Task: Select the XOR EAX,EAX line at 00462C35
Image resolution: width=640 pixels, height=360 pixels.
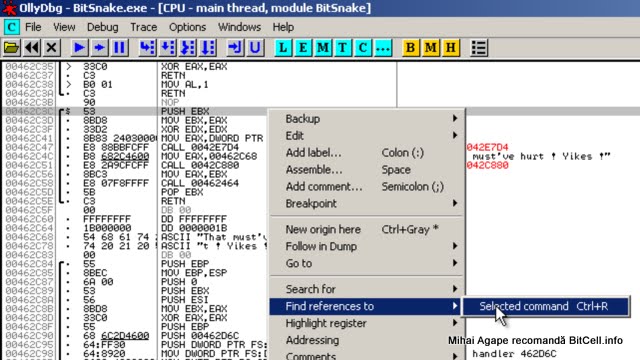Action: coord(194,67)
